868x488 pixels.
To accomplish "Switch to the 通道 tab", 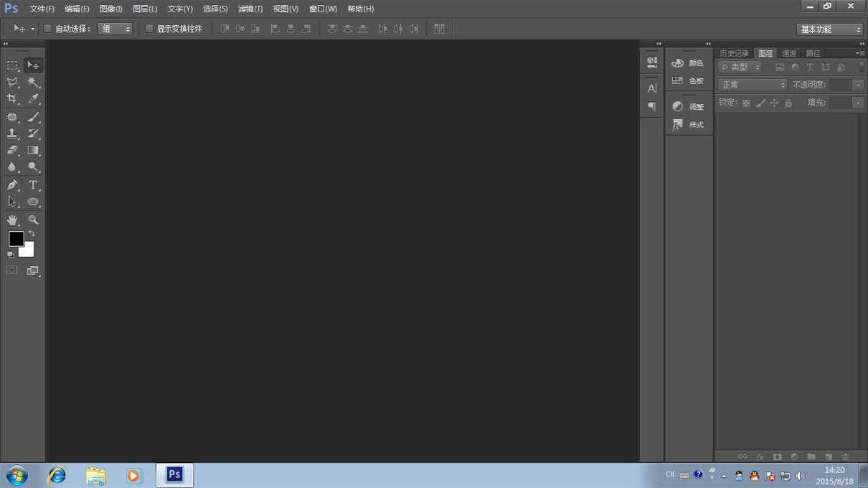I will click(x=789, y=53).
